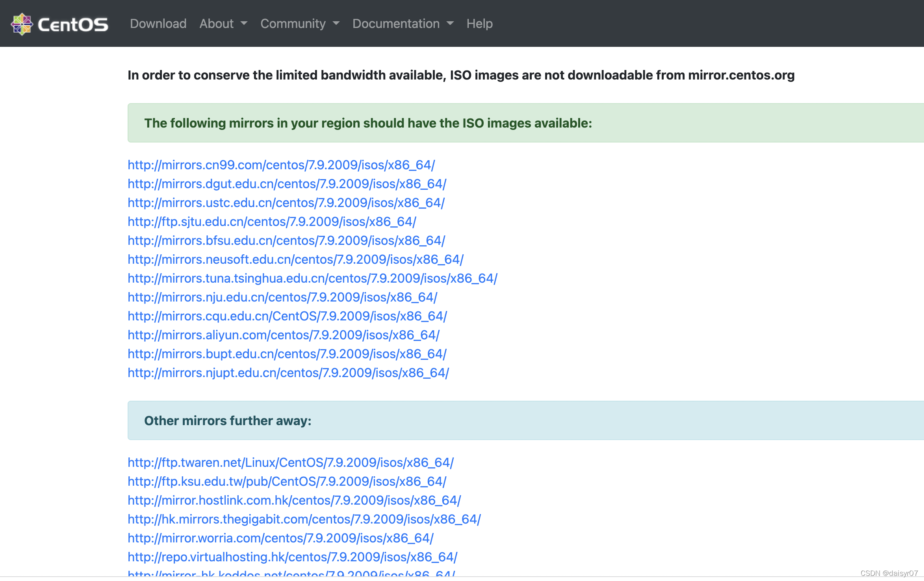This screenshot has width=924, height=581.
Task: Open the mirrors.cqu.edu.cn mirror link
Action: [287, 316]
